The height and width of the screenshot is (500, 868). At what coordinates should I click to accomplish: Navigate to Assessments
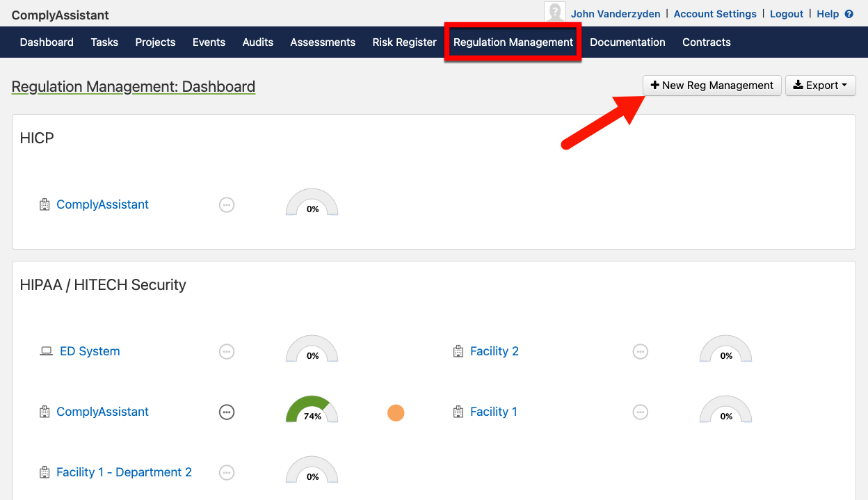point(323,42)
